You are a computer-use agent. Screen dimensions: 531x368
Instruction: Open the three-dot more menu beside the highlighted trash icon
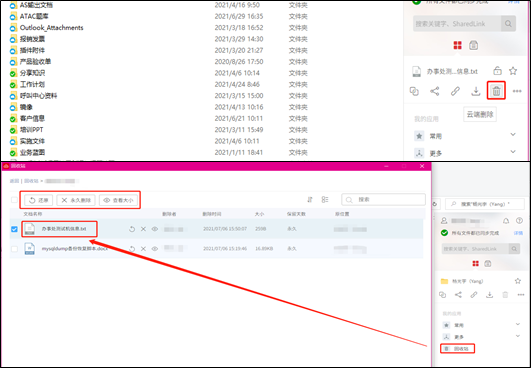click(x=517, y=91)
